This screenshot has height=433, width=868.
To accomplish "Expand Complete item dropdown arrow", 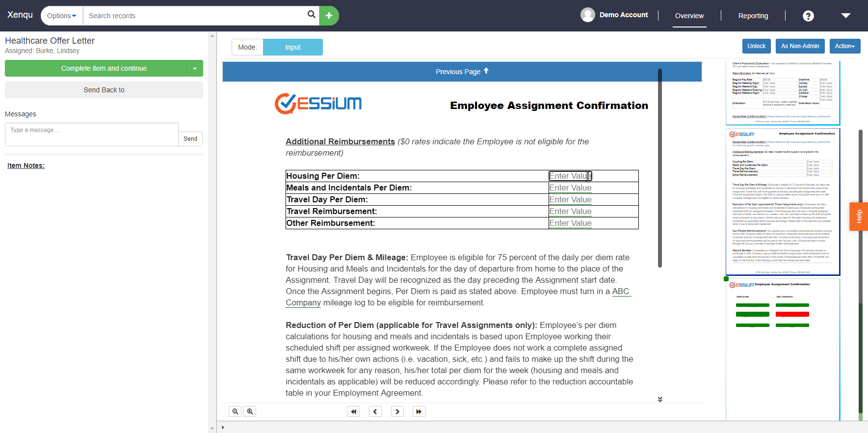I will (195, 68).
